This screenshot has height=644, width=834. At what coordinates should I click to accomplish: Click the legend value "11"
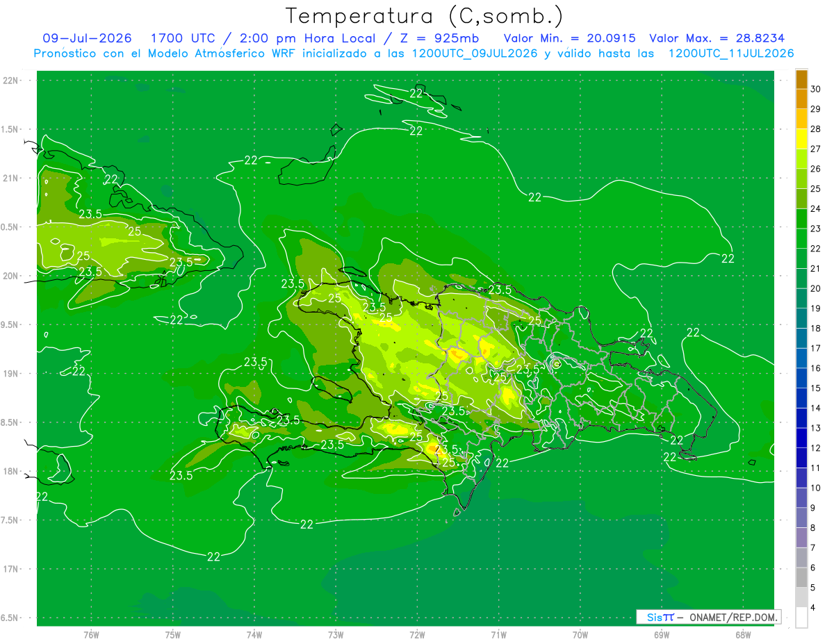[815, 468]
